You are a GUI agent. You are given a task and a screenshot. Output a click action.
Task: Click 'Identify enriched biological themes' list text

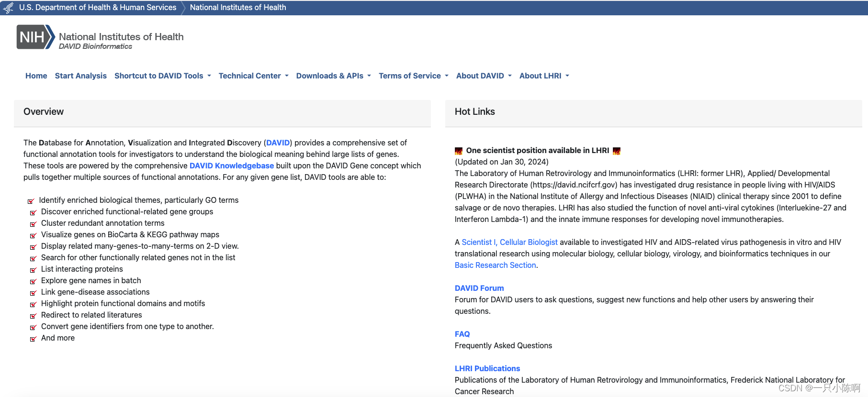[139, 200]
